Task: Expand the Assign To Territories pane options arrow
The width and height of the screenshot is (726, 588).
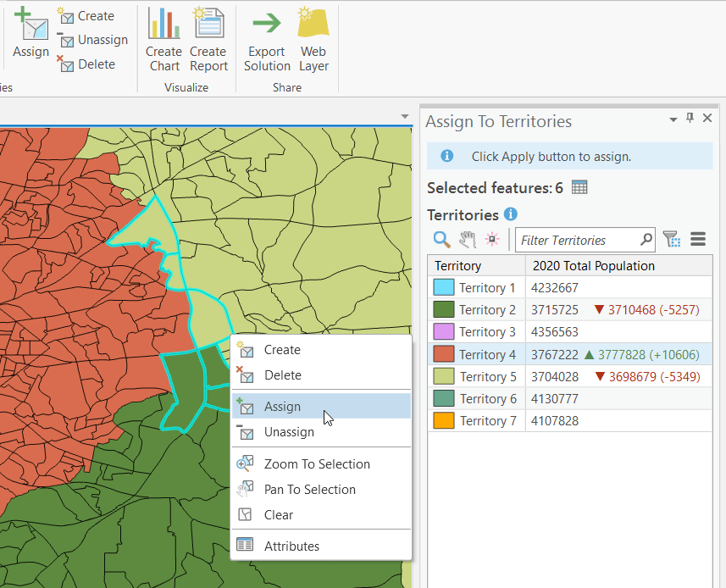Action: [x=673, y=119]
